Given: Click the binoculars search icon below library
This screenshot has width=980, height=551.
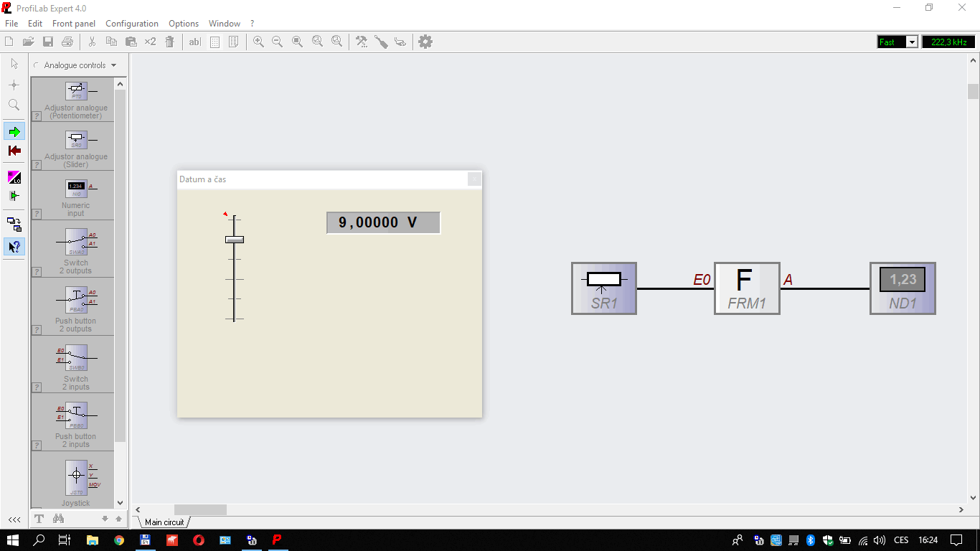Looking at the screenshot, I should coord(59,519).
